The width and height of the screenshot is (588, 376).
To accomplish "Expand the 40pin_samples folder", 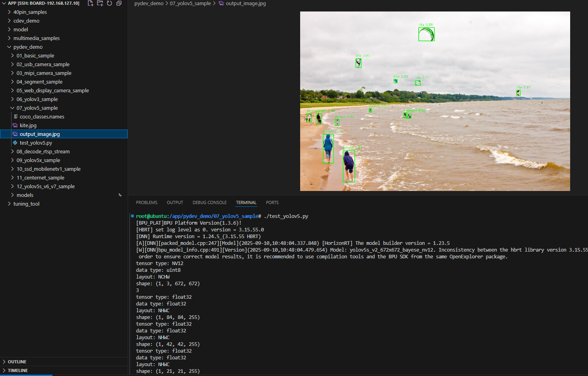I will 9,12.
